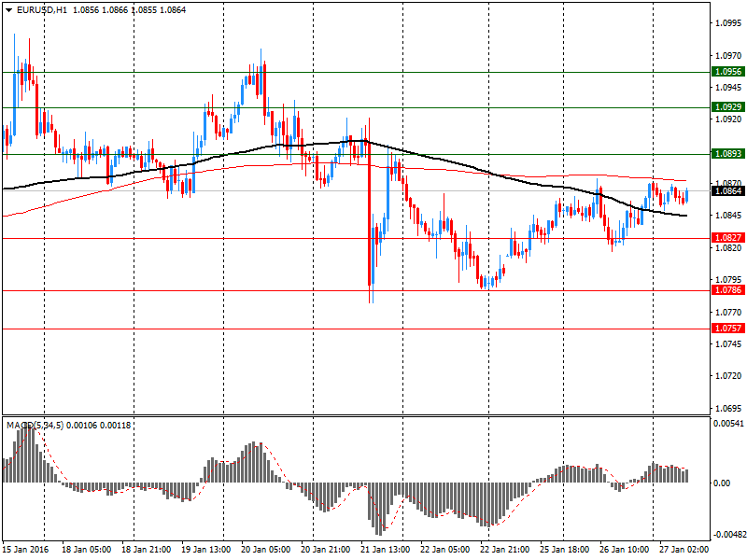The width and height of the screenshot is (747, 560).
Task: Click the 25 Jan 18:00 time label
Action: click(x=565, y=550)
